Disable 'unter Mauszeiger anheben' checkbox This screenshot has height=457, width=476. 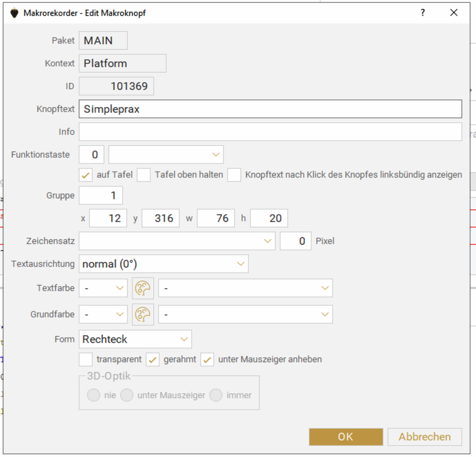point(207,360)
